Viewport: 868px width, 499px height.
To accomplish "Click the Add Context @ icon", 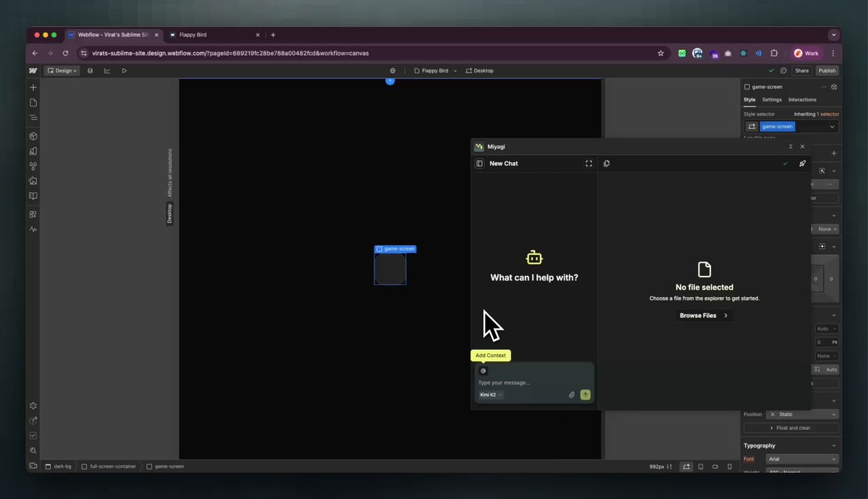I will (x=484, y=371).
